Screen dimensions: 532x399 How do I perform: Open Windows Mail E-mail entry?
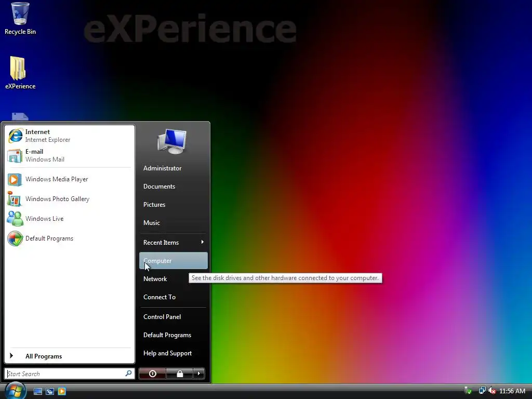coord(69,155)
